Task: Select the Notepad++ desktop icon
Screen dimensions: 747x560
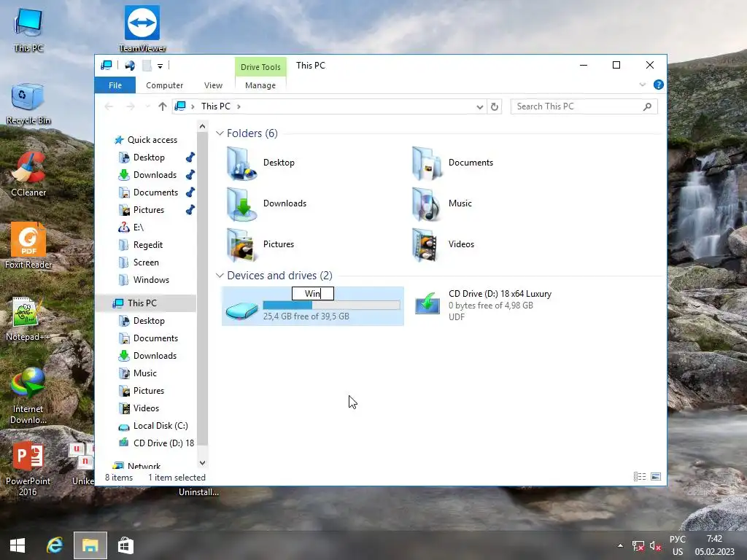Action: pyautogui.click(x=28, y=319)
